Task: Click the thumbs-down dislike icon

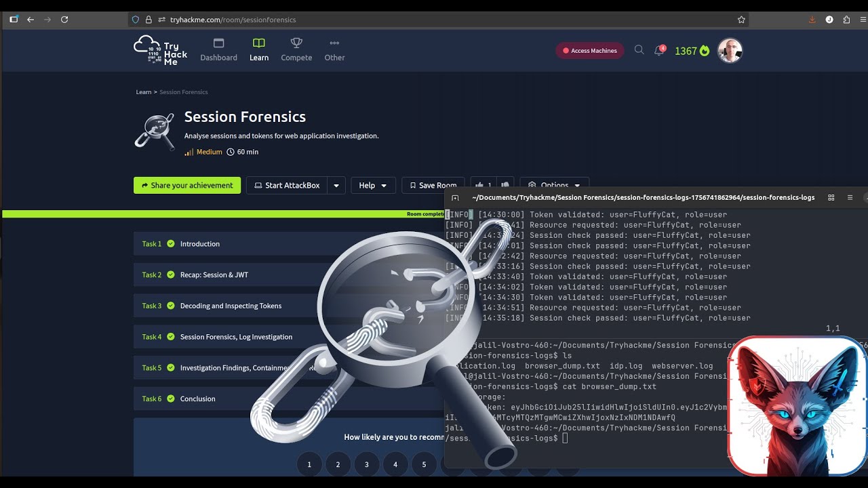Action: pyautogui.click(x=505, y=185)
